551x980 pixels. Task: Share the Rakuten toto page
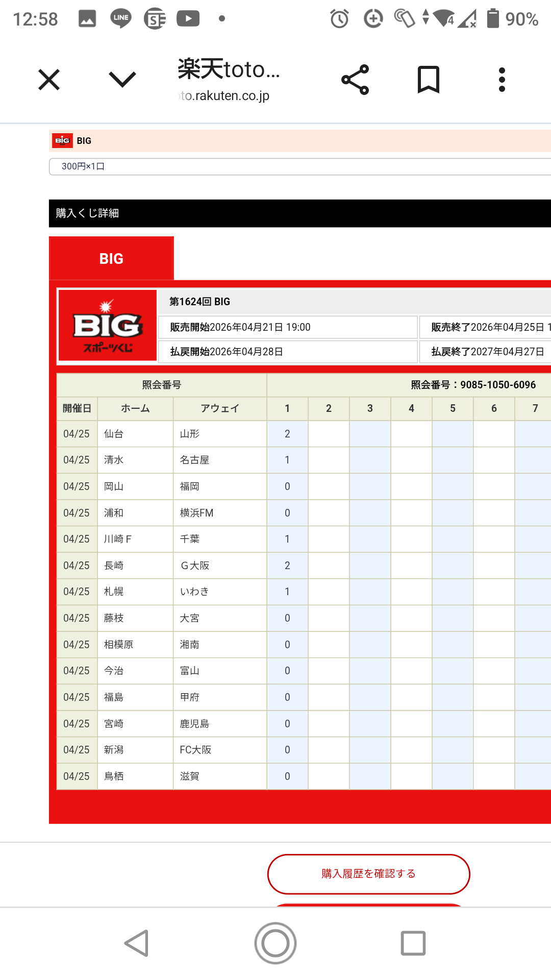click(355, 80)
